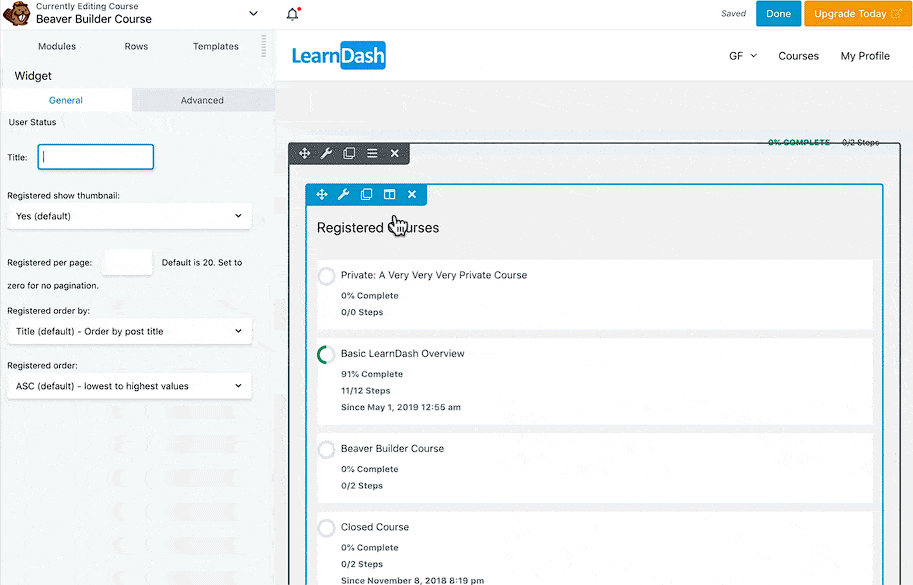Click the Widget panel heading

pos(33,76)
